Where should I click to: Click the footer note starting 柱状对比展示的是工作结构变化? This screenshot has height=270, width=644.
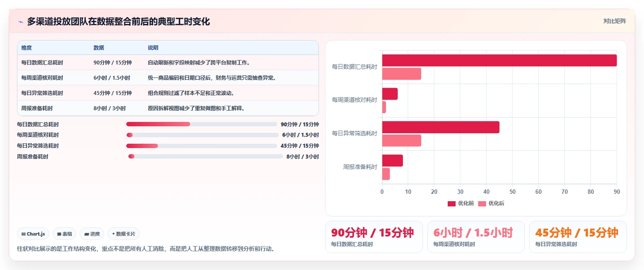[146, 249]
